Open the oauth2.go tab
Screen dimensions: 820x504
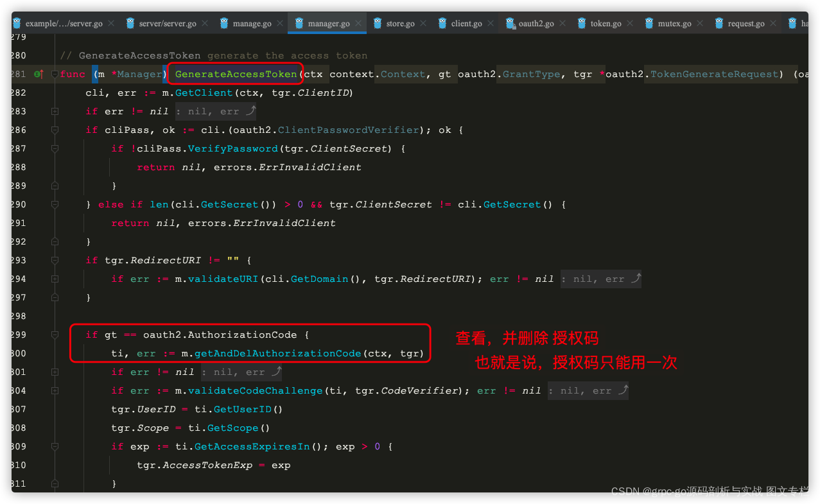click(x=536, y=24)
